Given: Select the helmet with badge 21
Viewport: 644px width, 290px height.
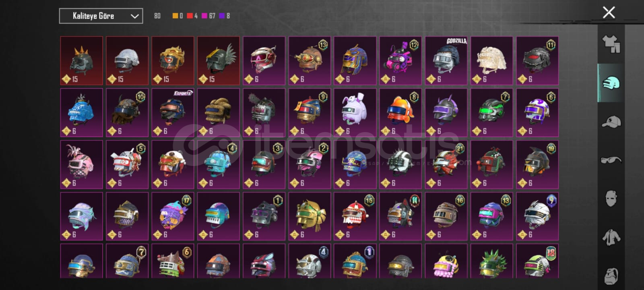Looking at the screenshot, I should (x=446, y=165).
